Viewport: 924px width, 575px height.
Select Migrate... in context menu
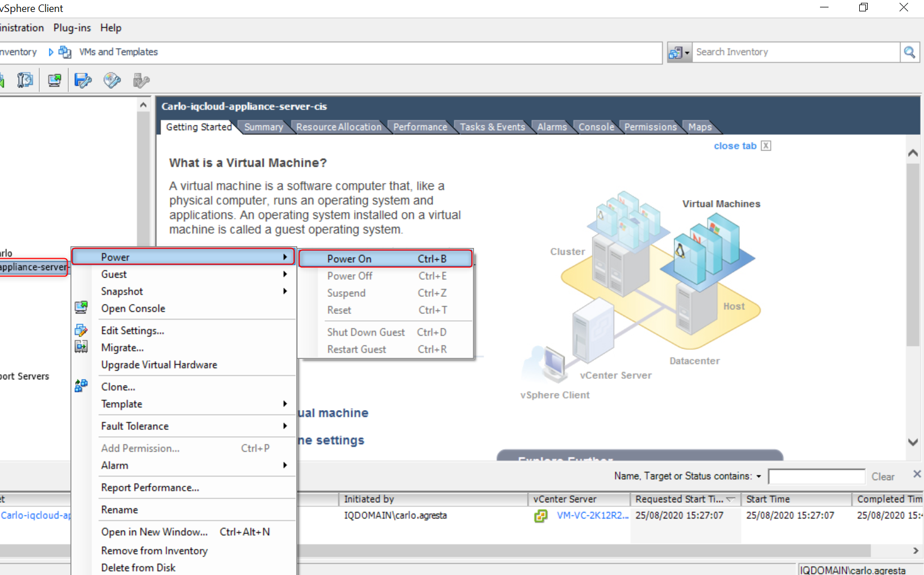coord(122,348)
